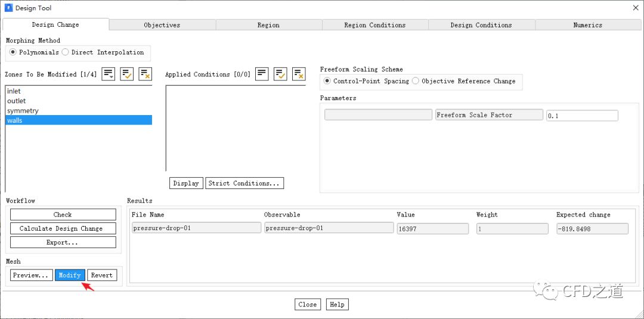Open the Region Conditions tab
Viewport: 644px width, 319px height.
(375, 25)
